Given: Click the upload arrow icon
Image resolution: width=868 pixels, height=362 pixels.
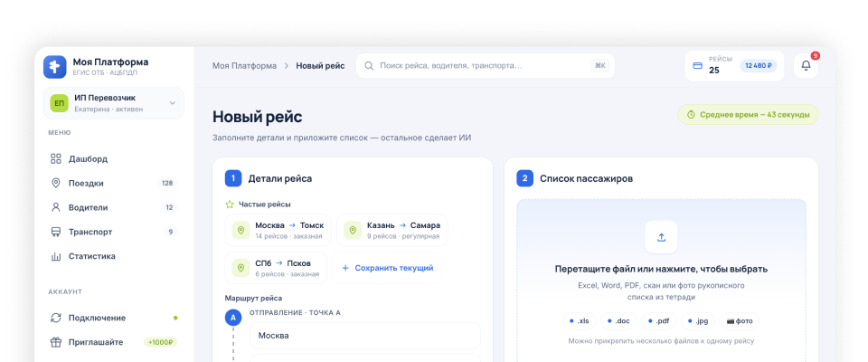Looking at the screenshot, I should click(661, 237).
